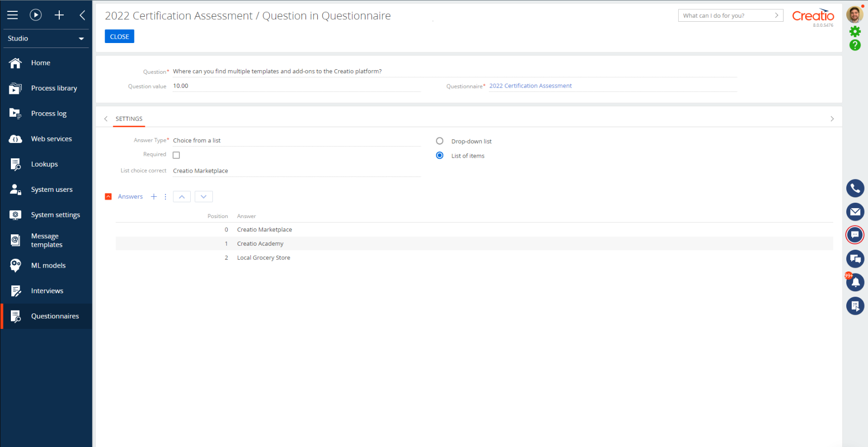Click the 'What can I do for you?' field

[x=726, y=16]
